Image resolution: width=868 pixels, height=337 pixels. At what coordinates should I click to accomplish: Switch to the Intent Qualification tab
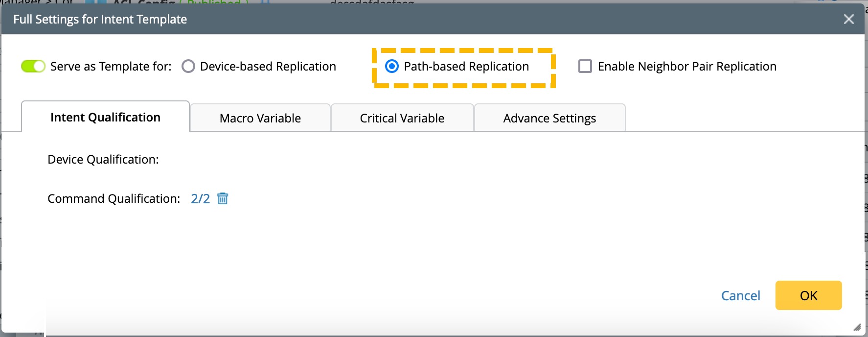(x=105, y=118)
